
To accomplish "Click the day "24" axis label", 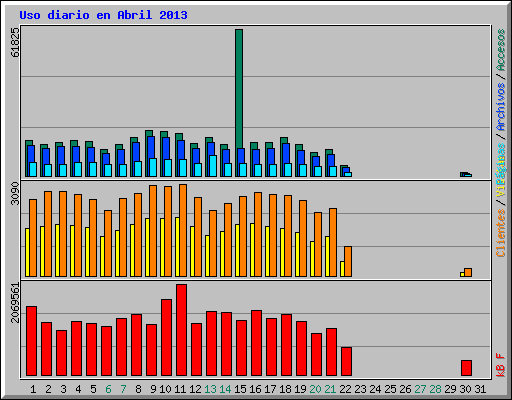I will coord(375,389).
